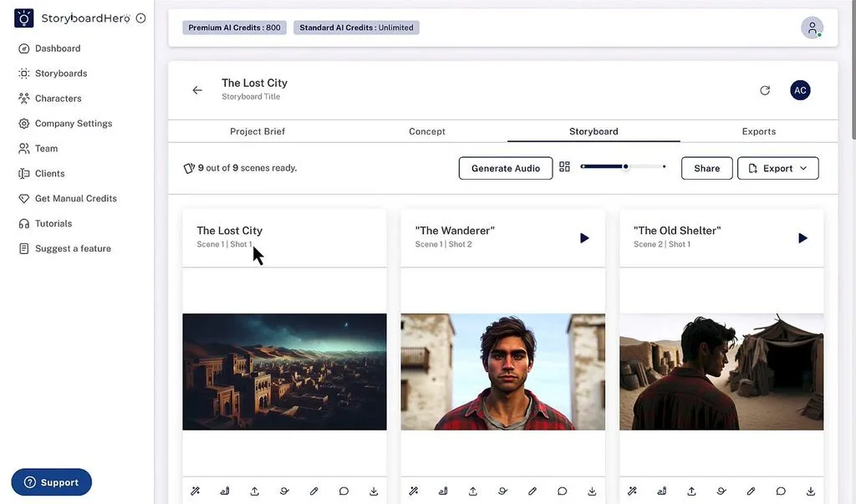856x504 pixels.
Task: Click pencil edit icon on The Old Shelter card
Action: click(x=752, y=491)
